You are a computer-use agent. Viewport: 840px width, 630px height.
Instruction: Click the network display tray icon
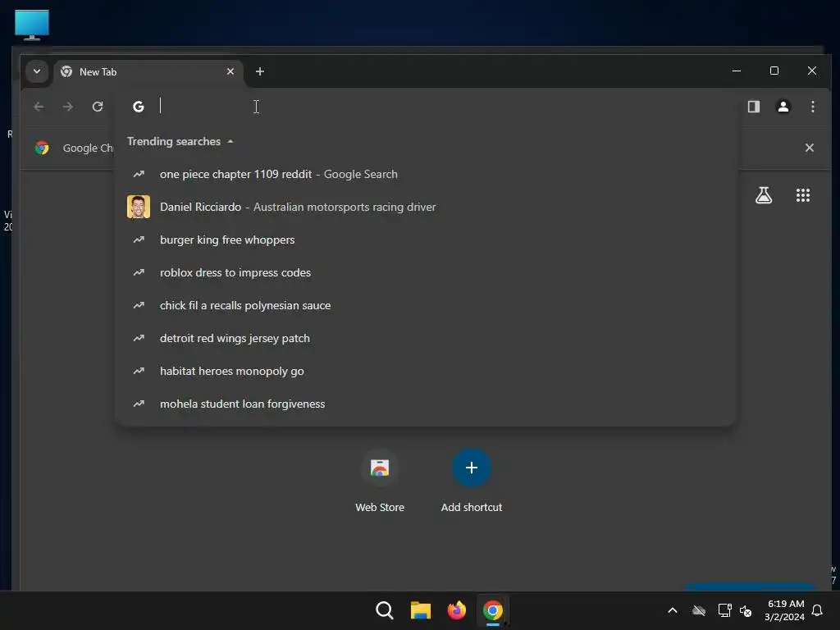tap(724, 610)
